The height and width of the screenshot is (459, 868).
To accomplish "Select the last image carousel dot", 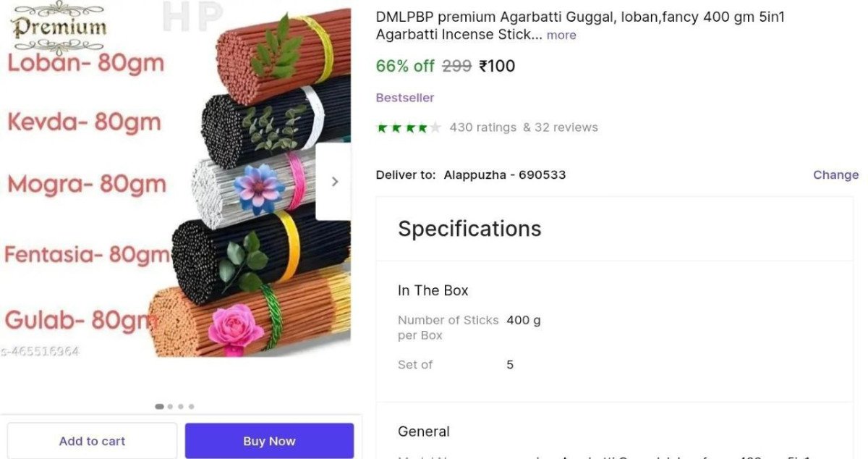I will 191,407.
